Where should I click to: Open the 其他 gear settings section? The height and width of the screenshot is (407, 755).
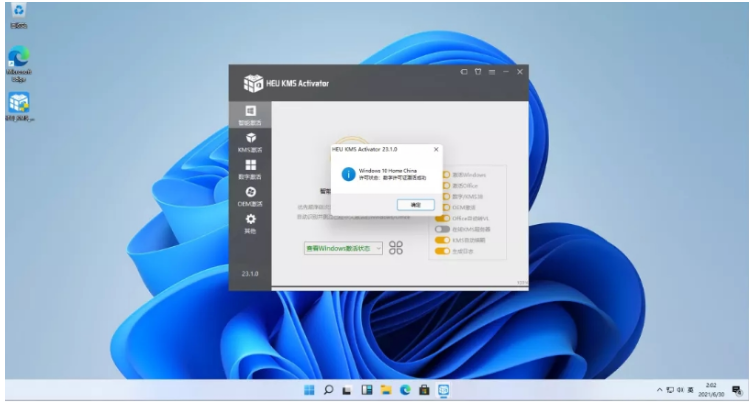[x=250, y=221]
